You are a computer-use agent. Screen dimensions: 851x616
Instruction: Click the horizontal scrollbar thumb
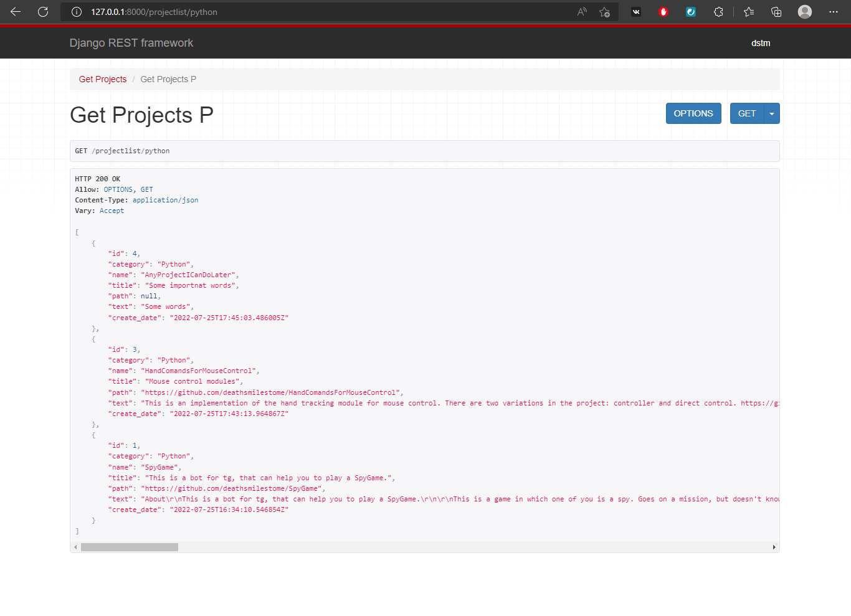(130, 547)
